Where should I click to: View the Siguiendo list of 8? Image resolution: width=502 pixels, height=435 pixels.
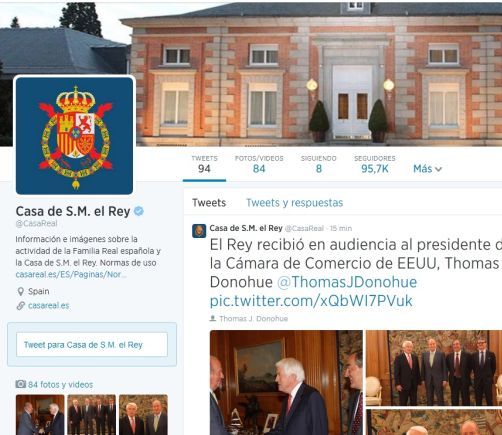(x=319, y=164)
